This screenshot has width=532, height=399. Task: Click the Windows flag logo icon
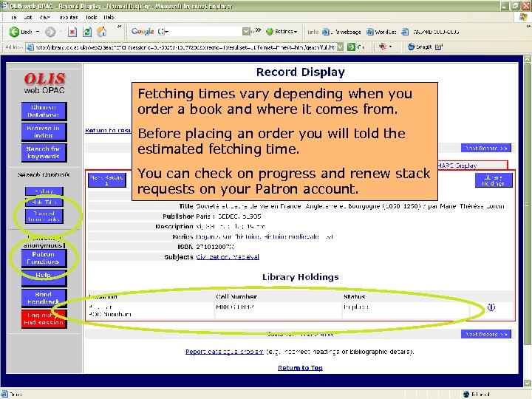[524, 17]
